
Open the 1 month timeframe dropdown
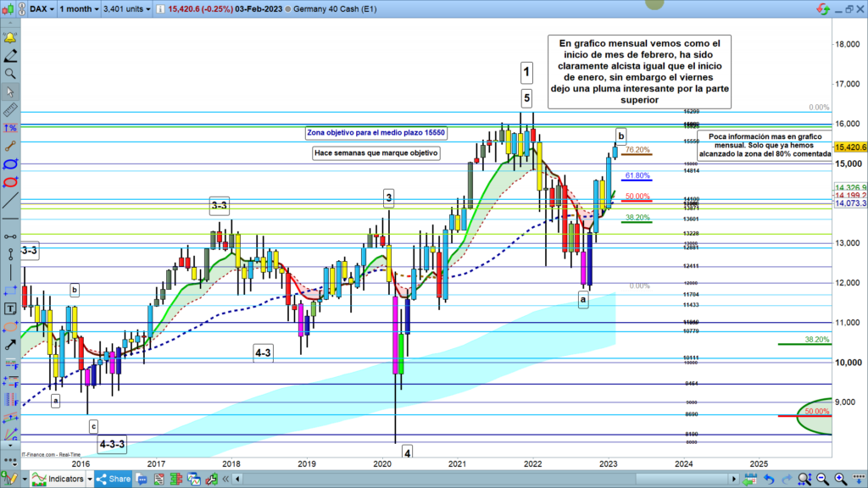click(x=76, y=8)
